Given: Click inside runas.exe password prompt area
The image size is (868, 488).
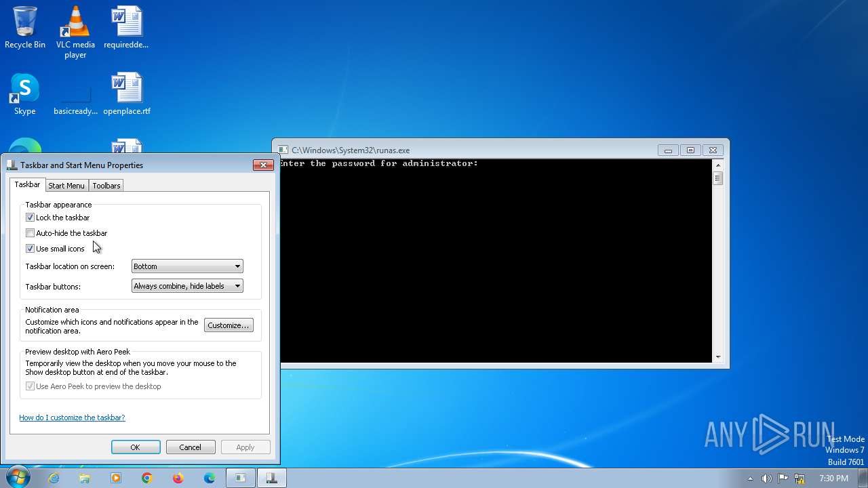Looking at the screenshot, I should pyautogui.click(x=495, y=261).
